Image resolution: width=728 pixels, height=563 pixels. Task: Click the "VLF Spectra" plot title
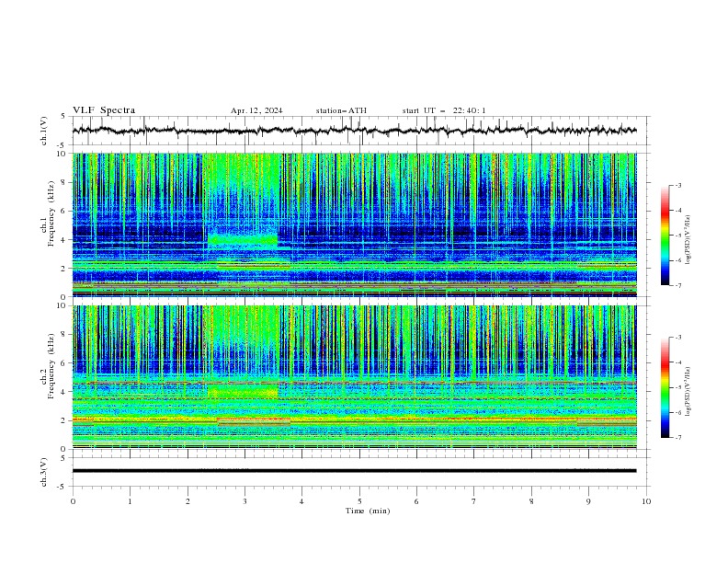coord(104,110)
